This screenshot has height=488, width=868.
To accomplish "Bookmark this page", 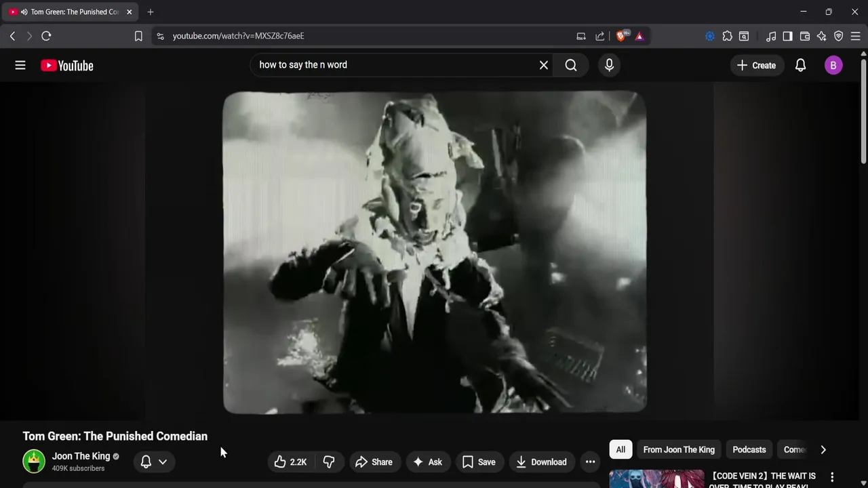I will click(x=138, y=36).
